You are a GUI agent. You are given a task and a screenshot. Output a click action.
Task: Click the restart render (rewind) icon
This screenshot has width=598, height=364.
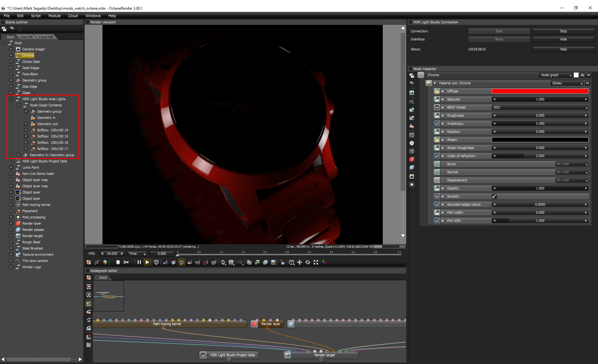(x=126, y=262)
